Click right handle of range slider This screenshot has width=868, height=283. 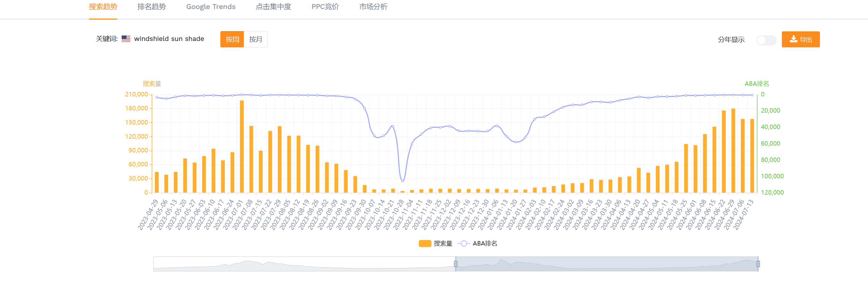[x=758, y=264]
